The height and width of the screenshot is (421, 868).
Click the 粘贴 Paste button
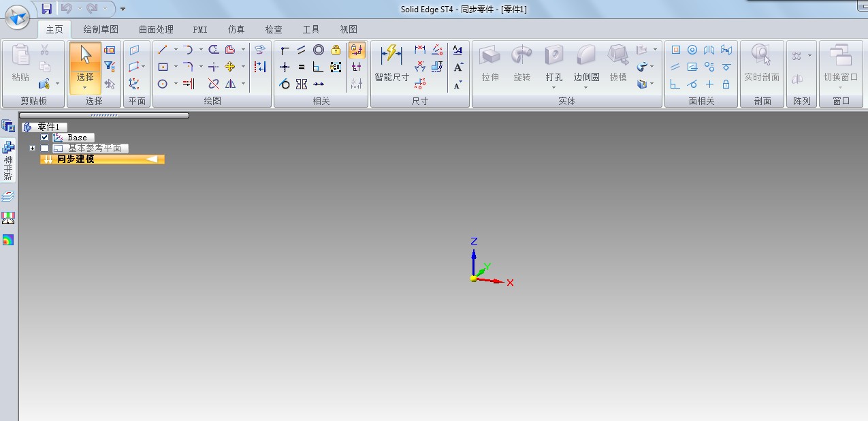pos(20,64)
